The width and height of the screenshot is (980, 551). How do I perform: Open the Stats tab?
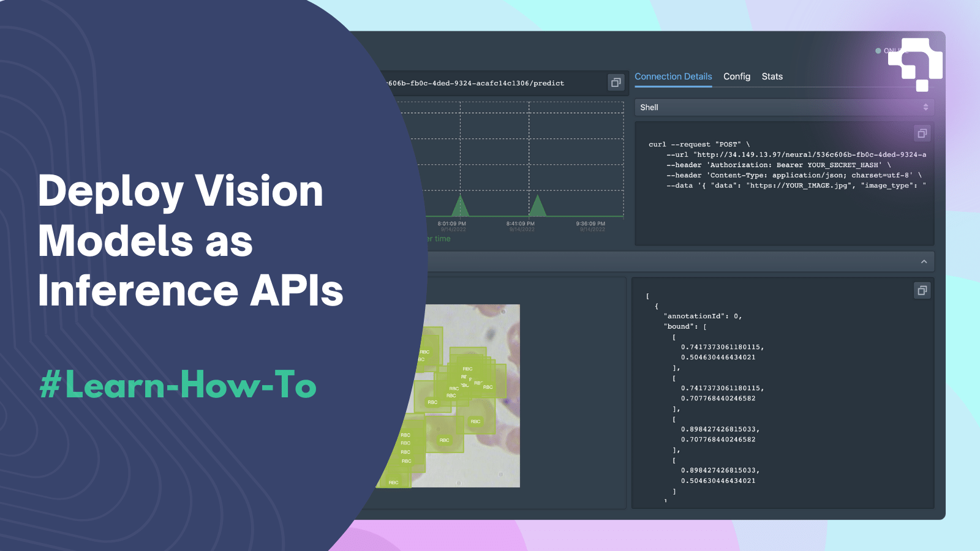coord(772,77)
